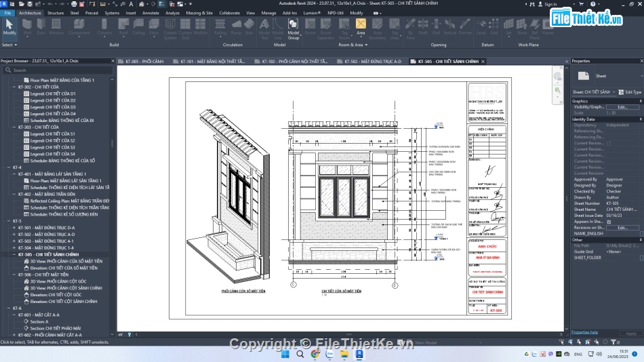Toggle Select Underlay Elements in the status bar

571,342
